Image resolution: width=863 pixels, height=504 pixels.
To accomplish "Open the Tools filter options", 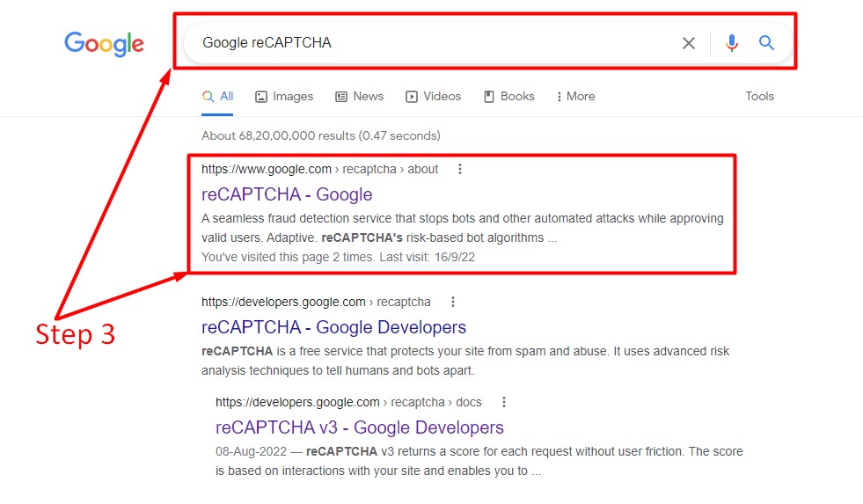I will (759, 96).
